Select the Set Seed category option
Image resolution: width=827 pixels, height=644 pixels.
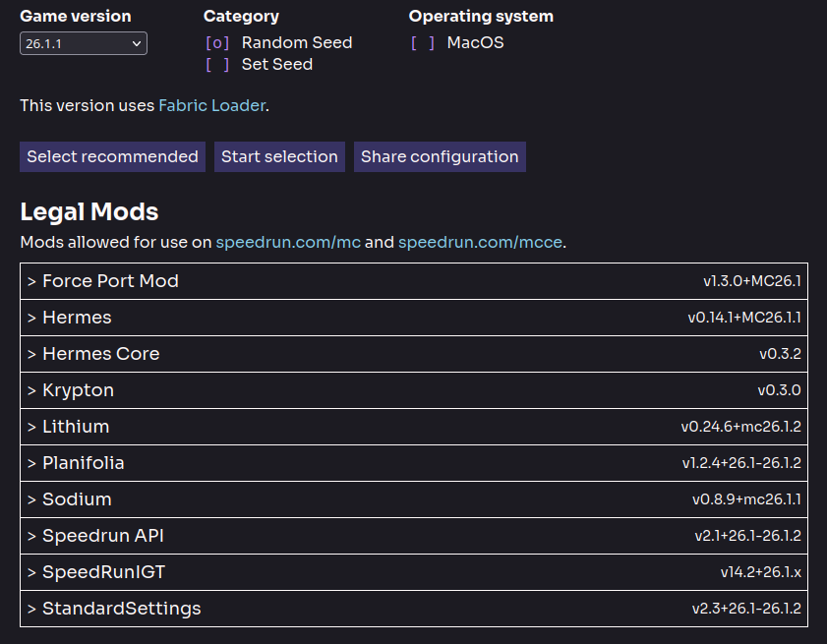tap(259, 64)
